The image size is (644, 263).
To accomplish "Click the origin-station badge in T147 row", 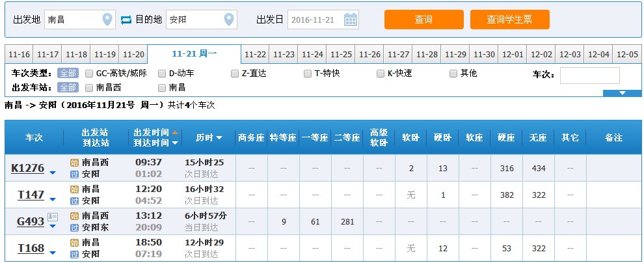I will click(74, 189).
